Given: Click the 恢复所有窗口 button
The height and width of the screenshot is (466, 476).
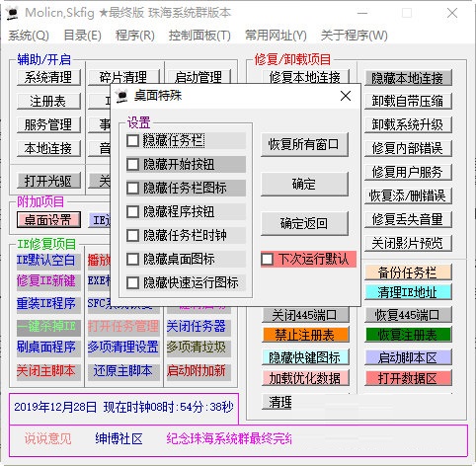Looking at the screenshot, I should (x=304, y=144).
